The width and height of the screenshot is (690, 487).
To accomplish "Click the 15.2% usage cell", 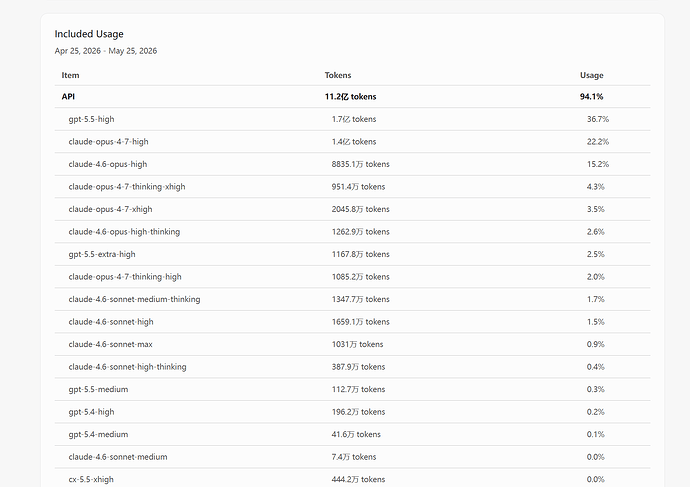I will (x=598, y=164).
